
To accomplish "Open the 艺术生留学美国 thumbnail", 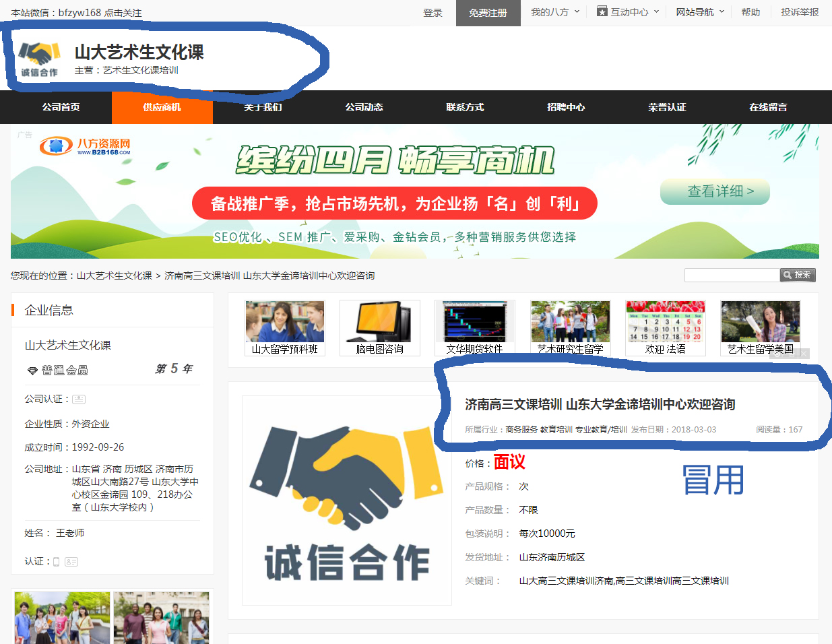I will pos(761,328).
